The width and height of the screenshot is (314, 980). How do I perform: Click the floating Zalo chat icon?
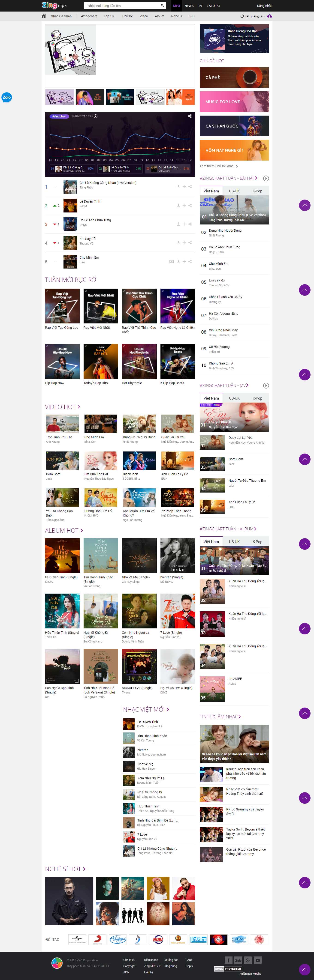coord(6,97)
